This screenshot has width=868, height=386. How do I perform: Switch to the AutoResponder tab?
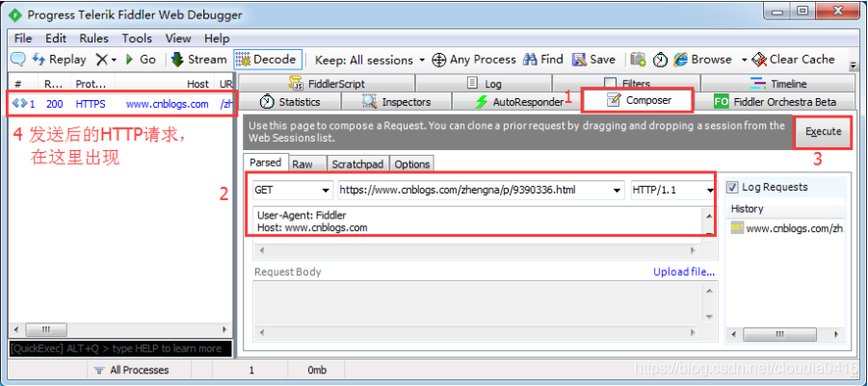(519, 102)
